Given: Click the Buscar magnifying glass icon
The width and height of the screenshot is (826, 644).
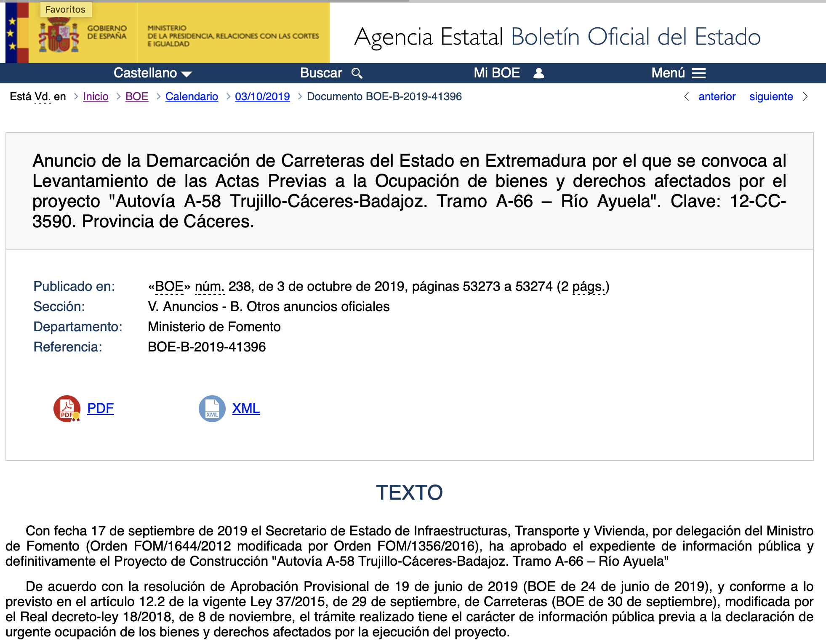Looking at the screenshot, I should (x=357, y=73).
